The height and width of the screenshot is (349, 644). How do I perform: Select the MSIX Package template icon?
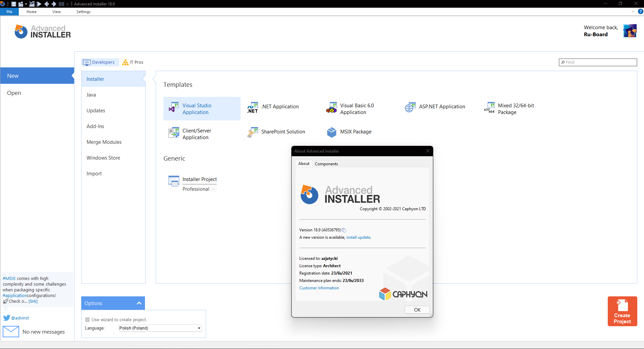pos(332,132)
